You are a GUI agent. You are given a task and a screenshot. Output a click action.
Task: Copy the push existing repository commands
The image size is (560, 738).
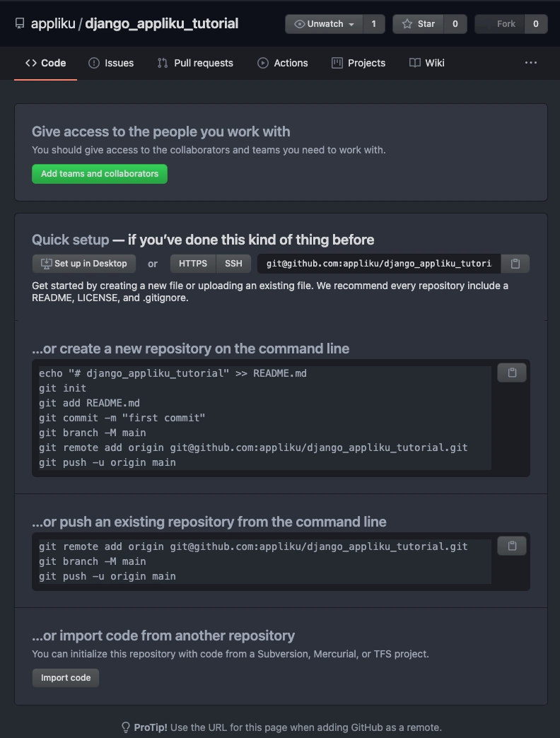(x=512, y=546)
